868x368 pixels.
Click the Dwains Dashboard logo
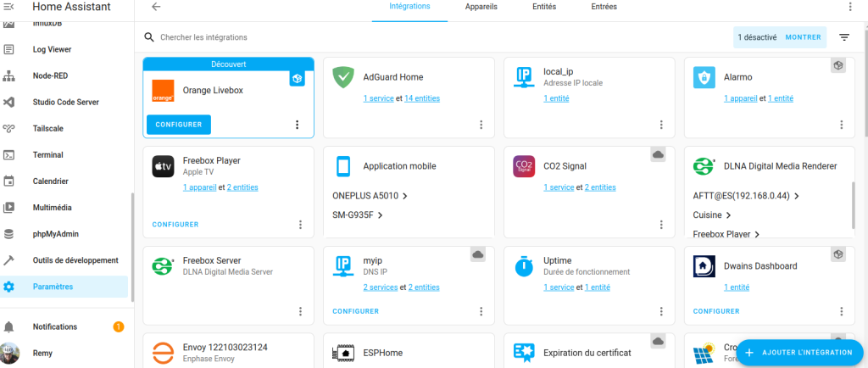(704, 266)
